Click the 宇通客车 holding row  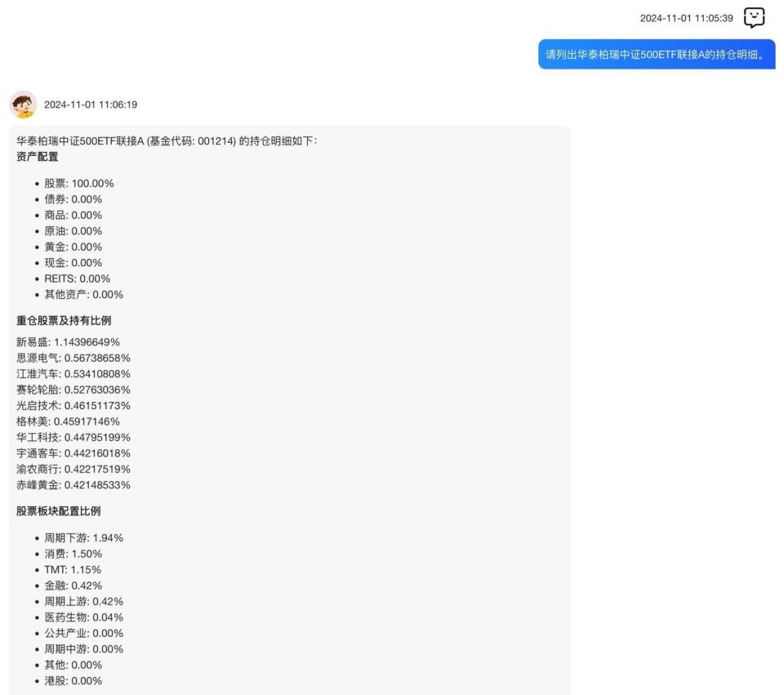click(73, 453)
